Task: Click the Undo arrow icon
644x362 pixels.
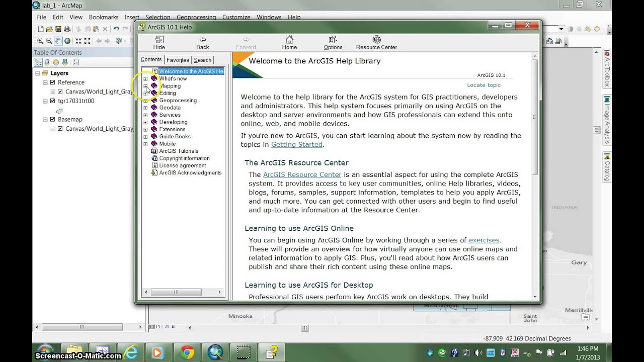Action: click(x=116, y=29)
